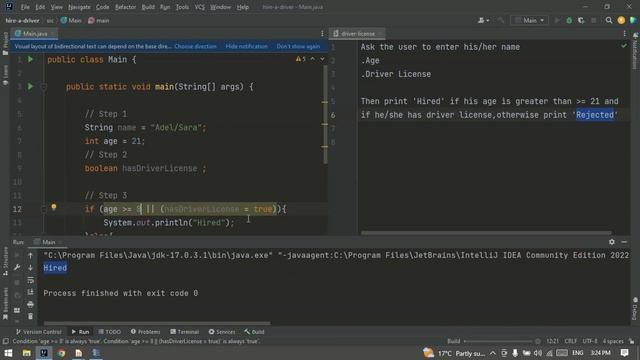
Task: Click the green Debug bug icon
Action: 569,20
